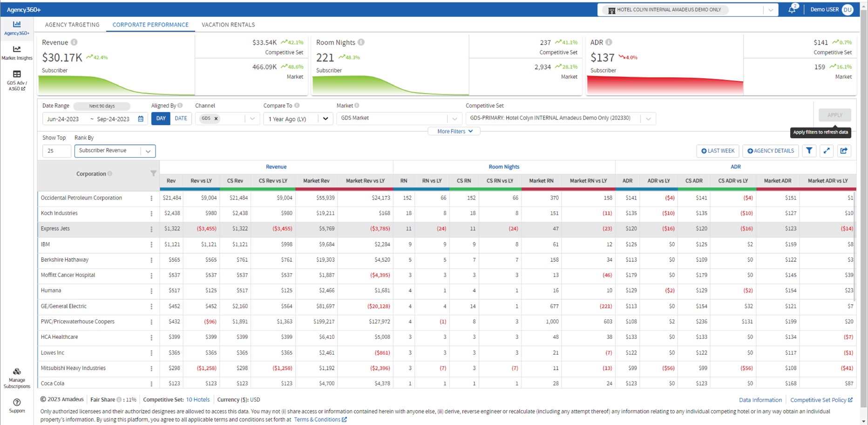868x425 pixels.
Task: Select Corporate Performance tab
Action: (150, 25)
